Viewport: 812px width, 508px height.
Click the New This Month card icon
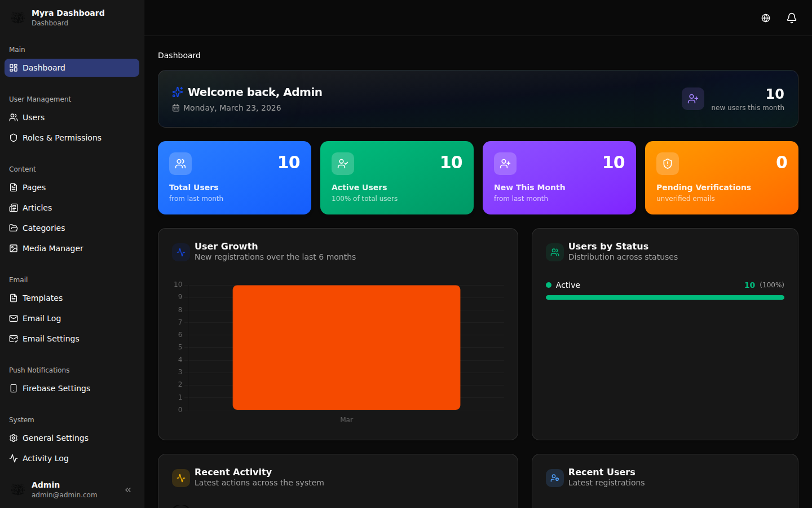pos(505,164)
